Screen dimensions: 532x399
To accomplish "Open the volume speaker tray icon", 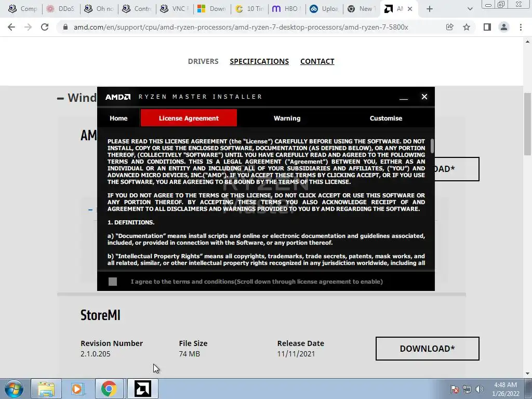I will point(479,389).
